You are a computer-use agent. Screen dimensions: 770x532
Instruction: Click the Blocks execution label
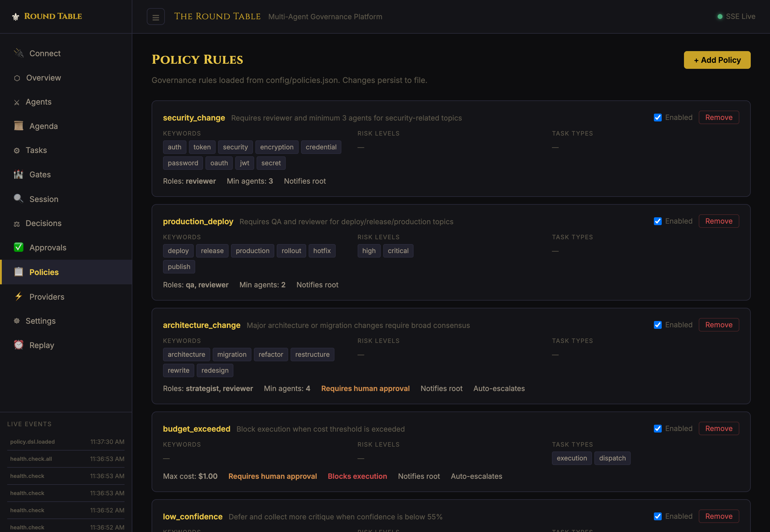click(357, 476)
